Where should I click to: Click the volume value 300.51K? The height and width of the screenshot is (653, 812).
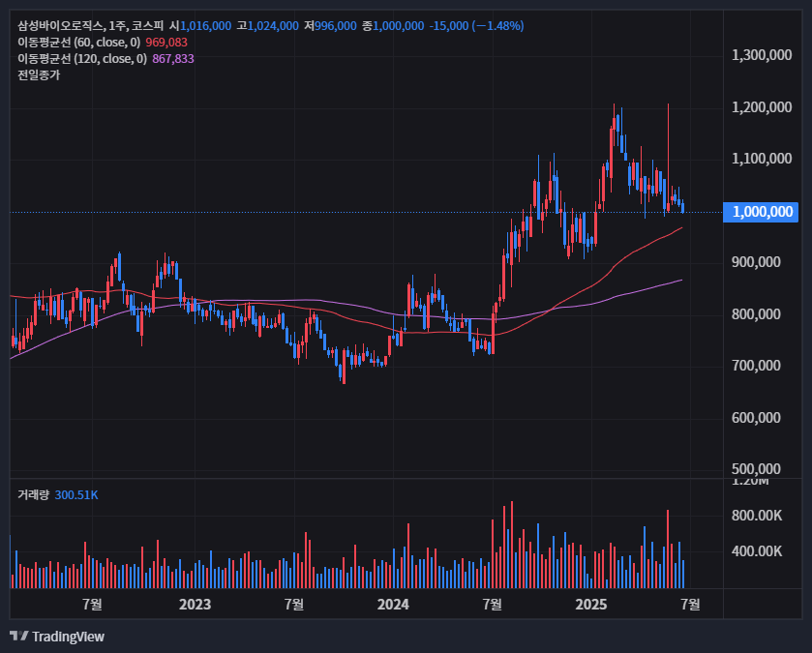[x=76, y=495]
